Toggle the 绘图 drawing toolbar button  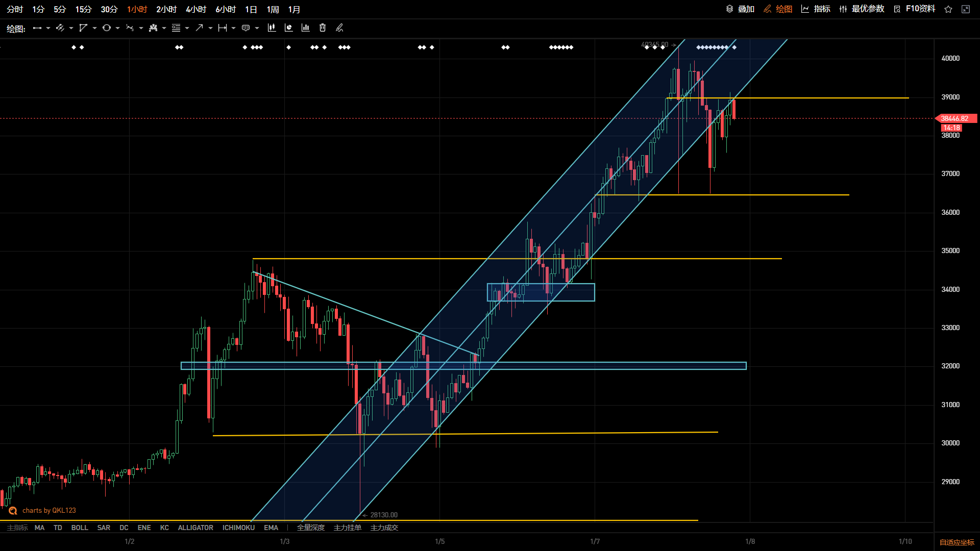tap(778, 9)
